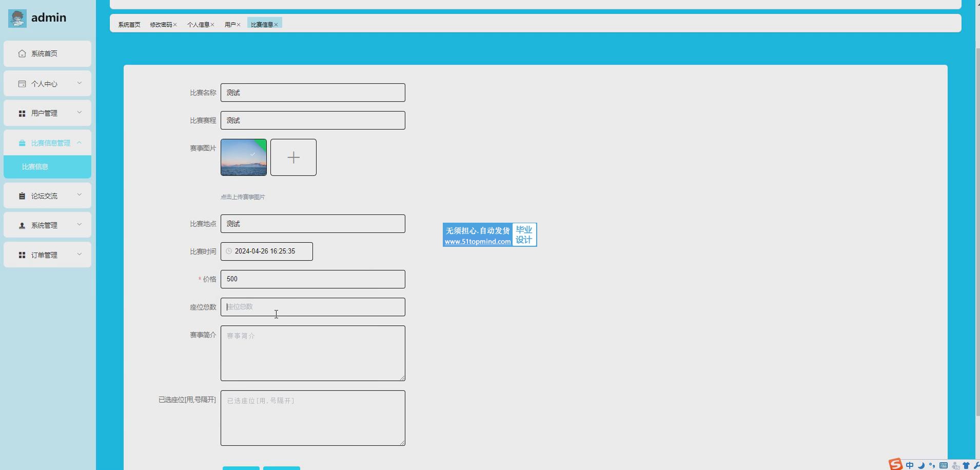Toggle Chinese 中 input mode icon
The image size is (980, 470).
(910, 465)
